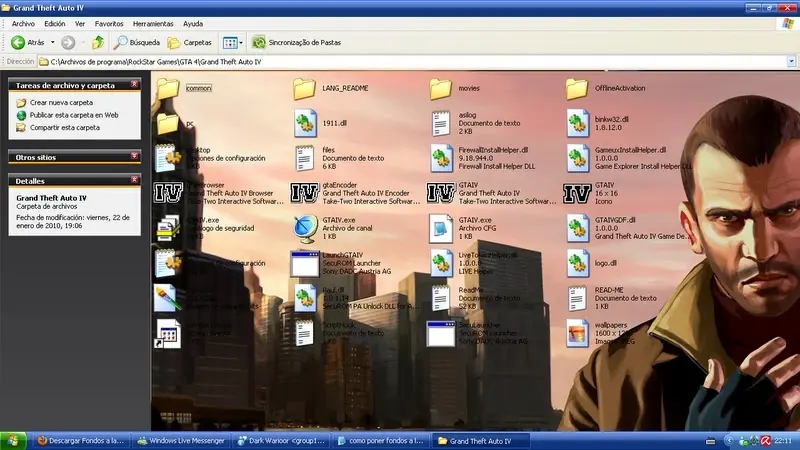Switch to Dark Warrioor chat taskbar item

[x=281, y=441]
